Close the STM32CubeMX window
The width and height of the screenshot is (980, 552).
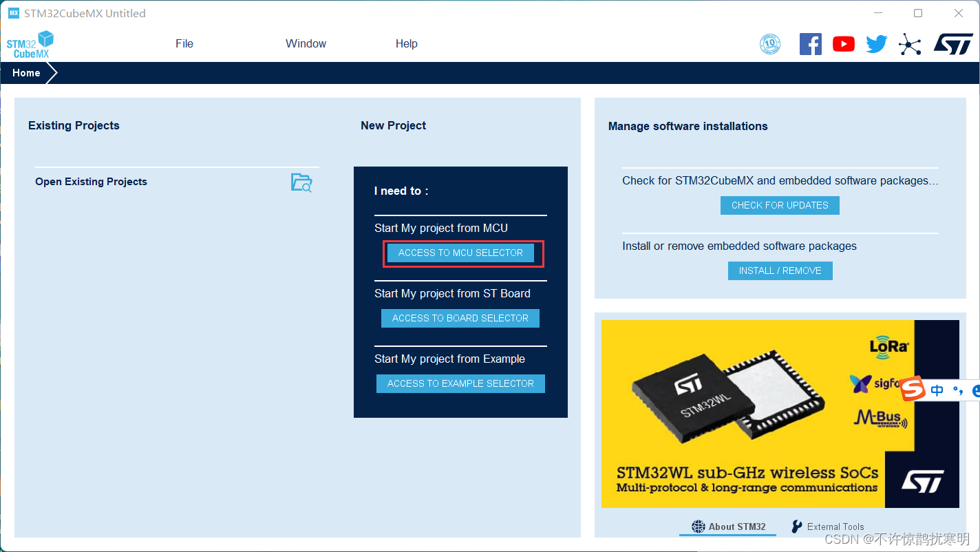coord(959,13)
